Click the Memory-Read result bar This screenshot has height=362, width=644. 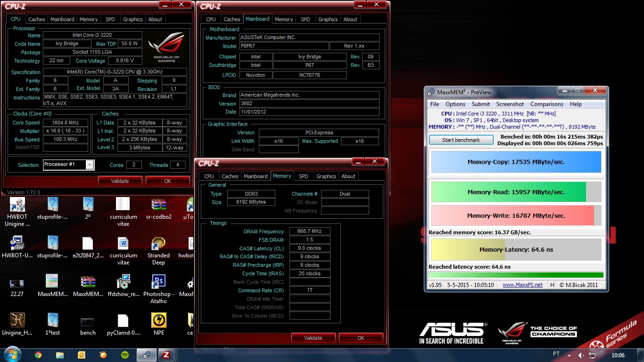pyautogui.click(x=516, y=192)
